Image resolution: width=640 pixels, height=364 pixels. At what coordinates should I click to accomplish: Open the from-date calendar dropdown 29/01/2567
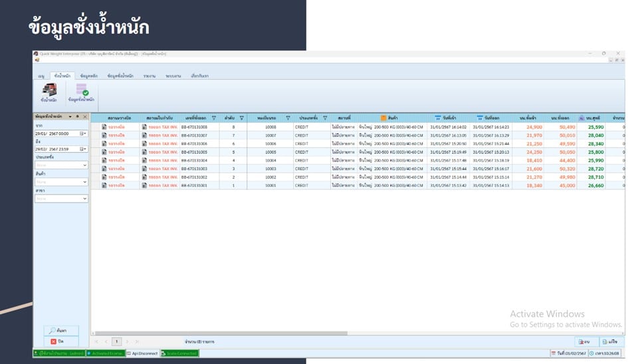pyautogui.click(x=83, y=134)
